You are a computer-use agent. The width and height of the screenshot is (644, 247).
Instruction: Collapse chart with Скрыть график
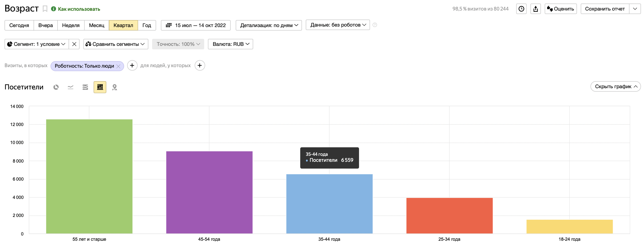coord(615,86)
